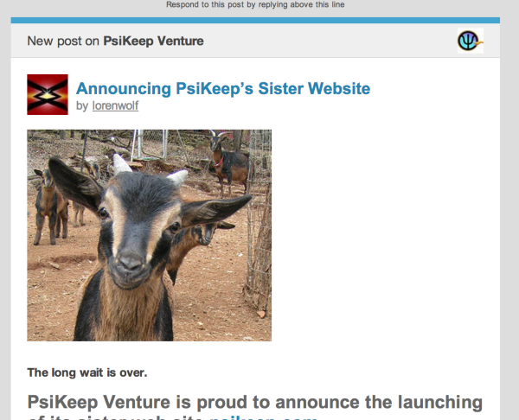Select 'The long wait is over.' text
Image resolution: width=519 pixels, height=420 pixels.
[87, 372]
